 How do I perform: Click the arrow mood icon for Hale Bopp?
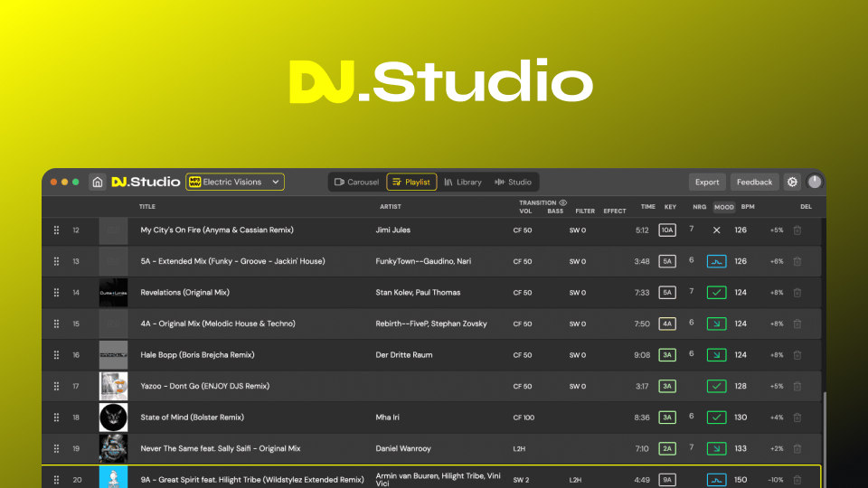[716, 355]
